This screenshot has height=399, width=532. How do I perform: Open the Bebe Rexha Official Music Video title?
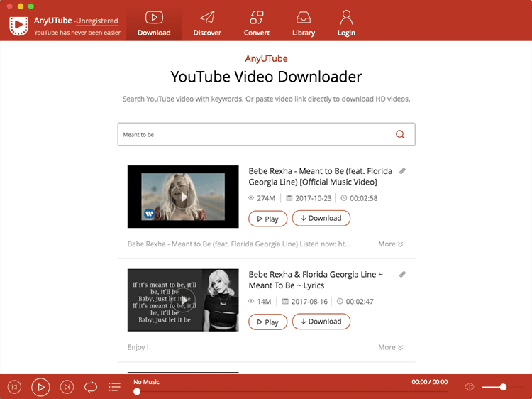(x=321, y=176)
